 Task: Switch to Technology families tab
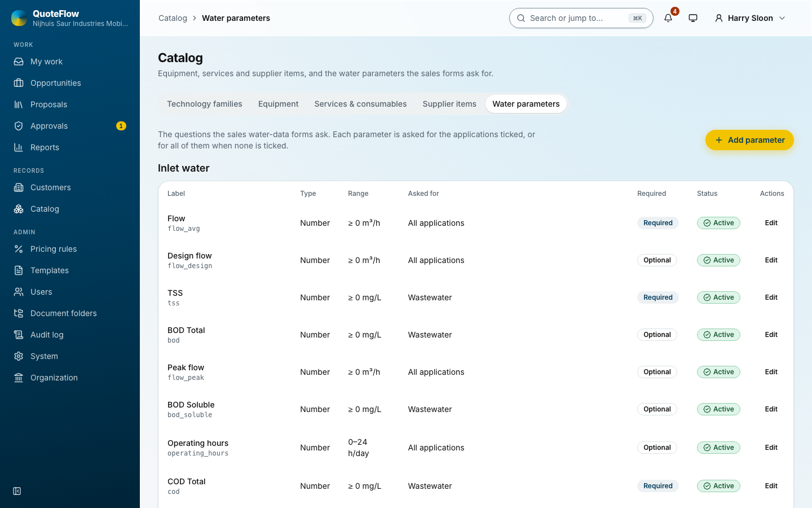(205, 104)
